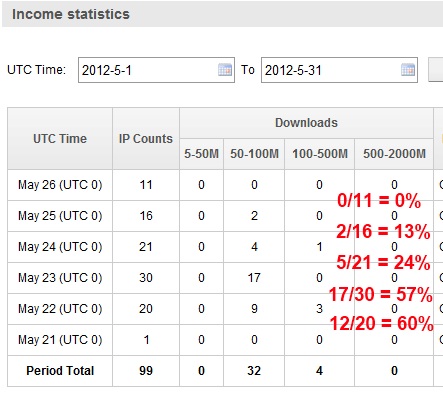Click the start date field 2012-5-1

click(156, 70)
